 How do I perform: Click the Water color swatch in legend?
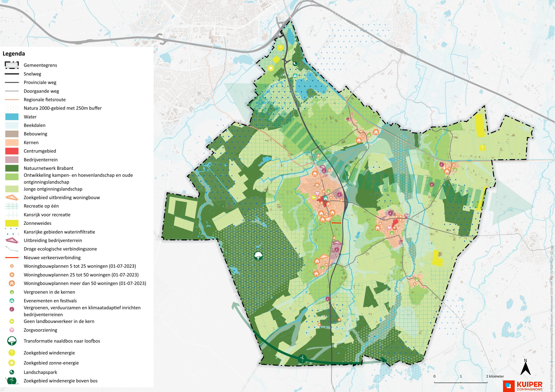tap(12, 117)
